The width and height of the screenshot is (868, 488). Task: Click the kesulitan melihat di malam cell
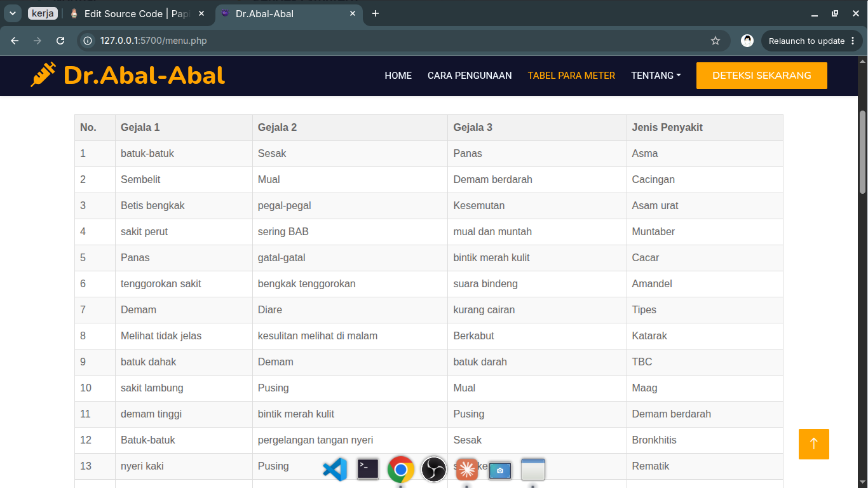point(350,336)
